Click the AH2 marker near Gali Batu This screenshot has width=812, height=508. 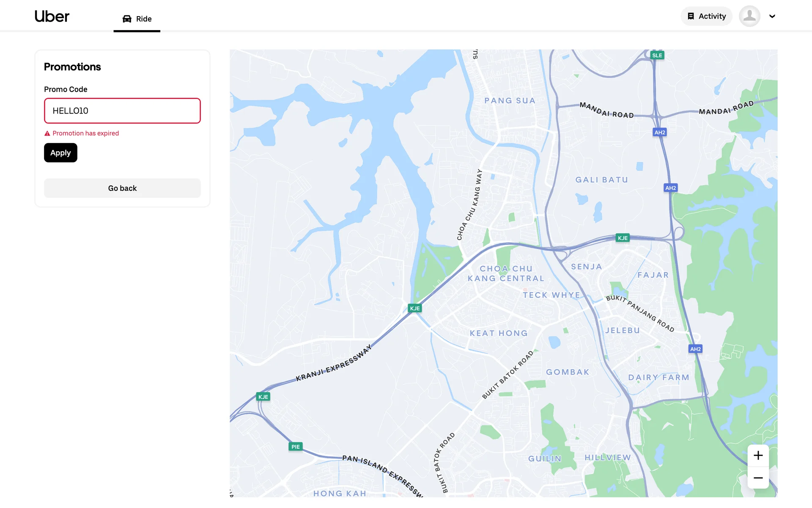click(670, 188)
